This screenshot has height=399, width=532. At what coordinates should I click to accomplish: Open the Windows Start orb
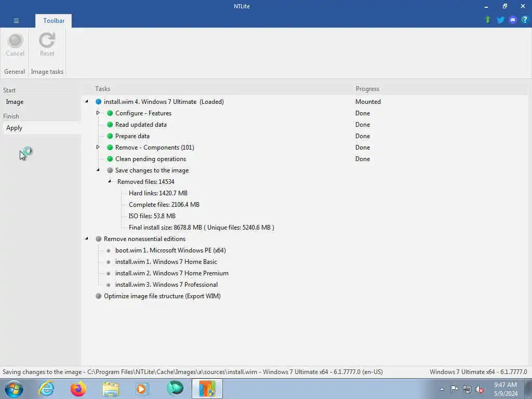pos(14,389)
